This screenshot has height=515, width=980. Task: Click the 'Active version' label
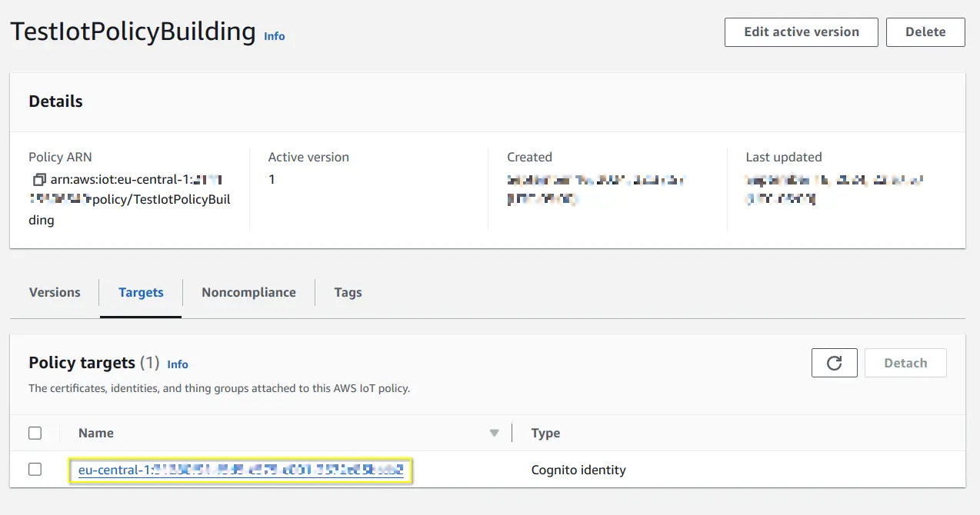click(x=308, y=157)
